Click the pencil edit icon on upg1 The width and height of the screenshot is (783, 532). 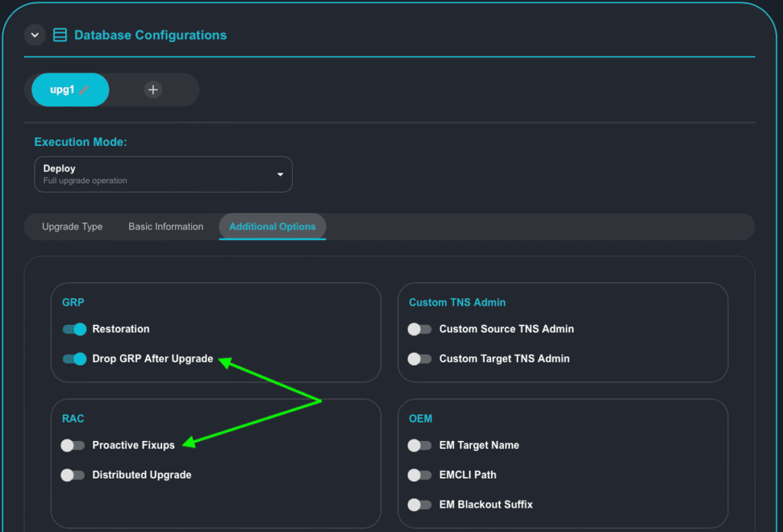pos(84,90)
